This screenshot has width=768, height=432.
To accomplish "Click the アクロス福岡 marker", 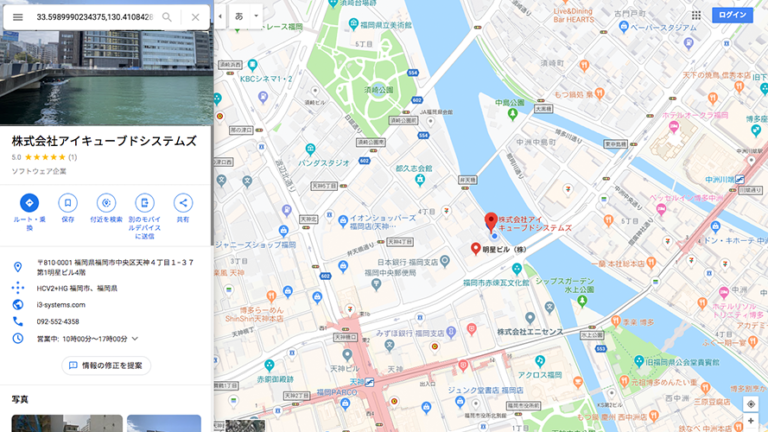I will 540,361.
